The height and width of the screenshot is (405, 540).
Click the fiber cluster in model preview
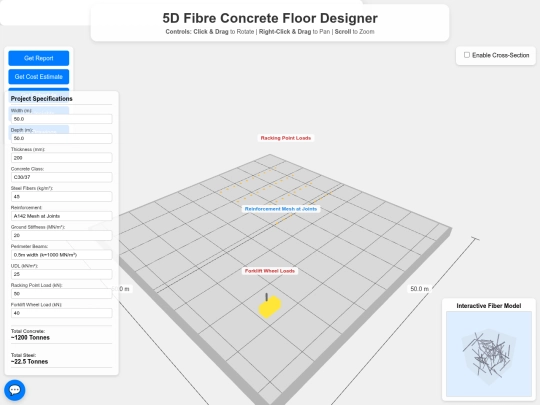[x=488, y=353]
